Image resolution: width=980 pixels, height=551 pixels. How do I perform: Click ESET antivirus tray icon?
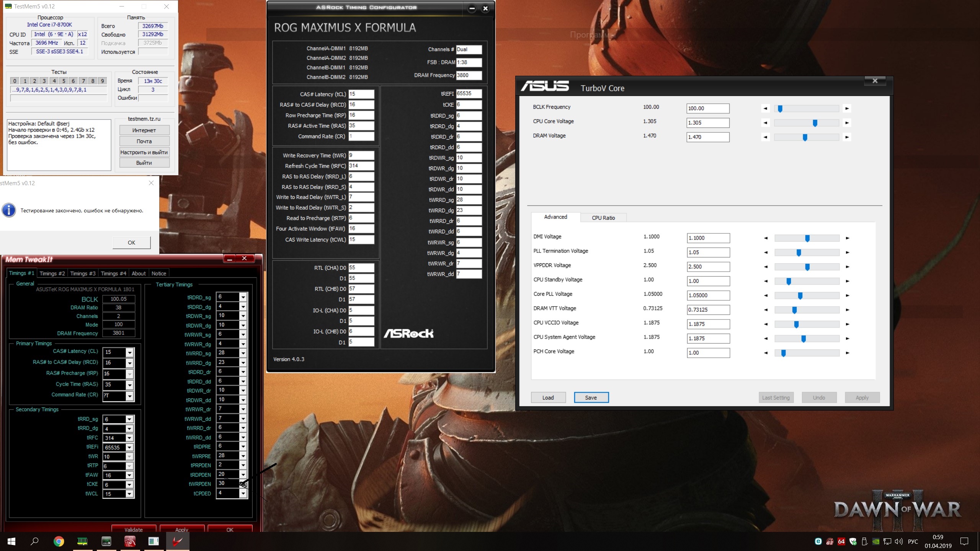[x=818, y=541]
